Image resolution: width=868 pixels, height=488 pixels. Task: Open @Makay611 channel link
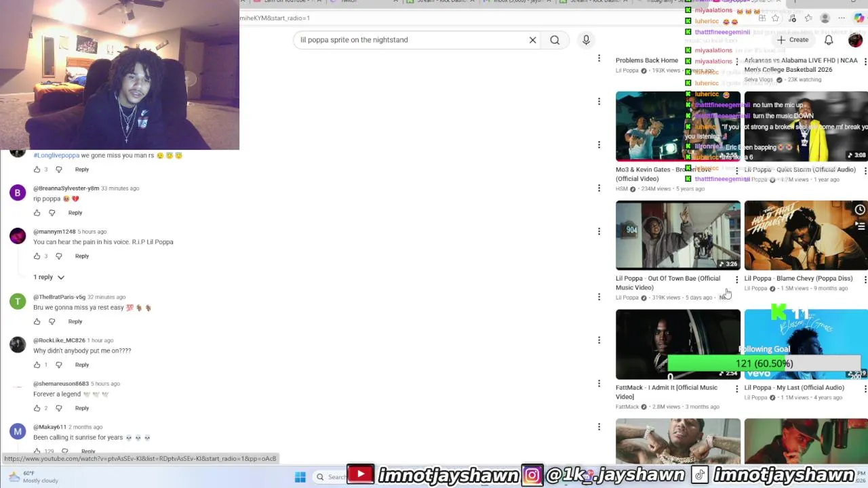[50, 427]
